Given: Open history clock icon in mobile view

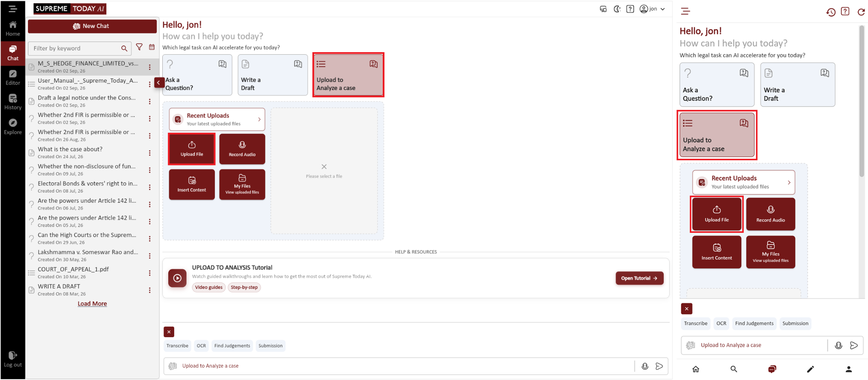Looking at the screenshot, I should pyautogui.click(x=831, y=12).
